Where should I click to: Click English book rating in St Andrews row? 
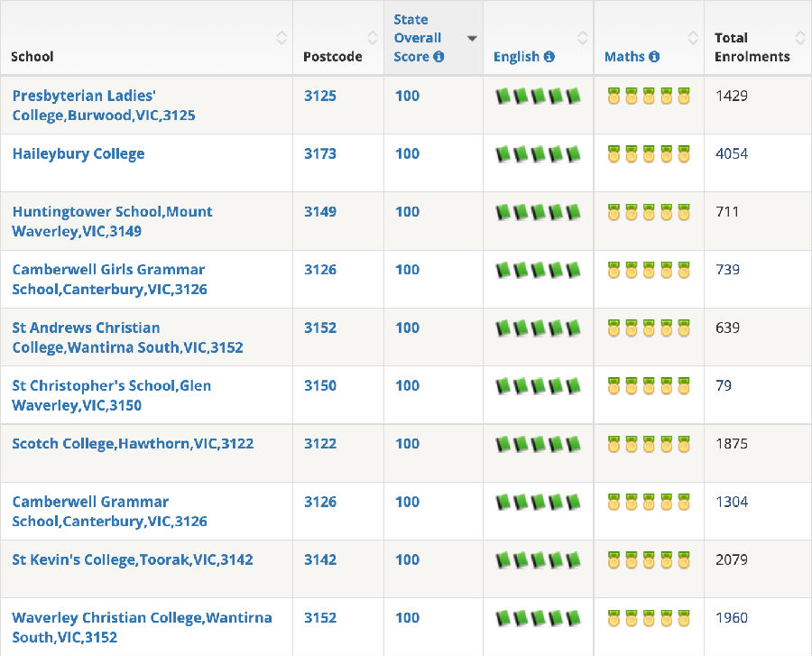click(538, 328)
